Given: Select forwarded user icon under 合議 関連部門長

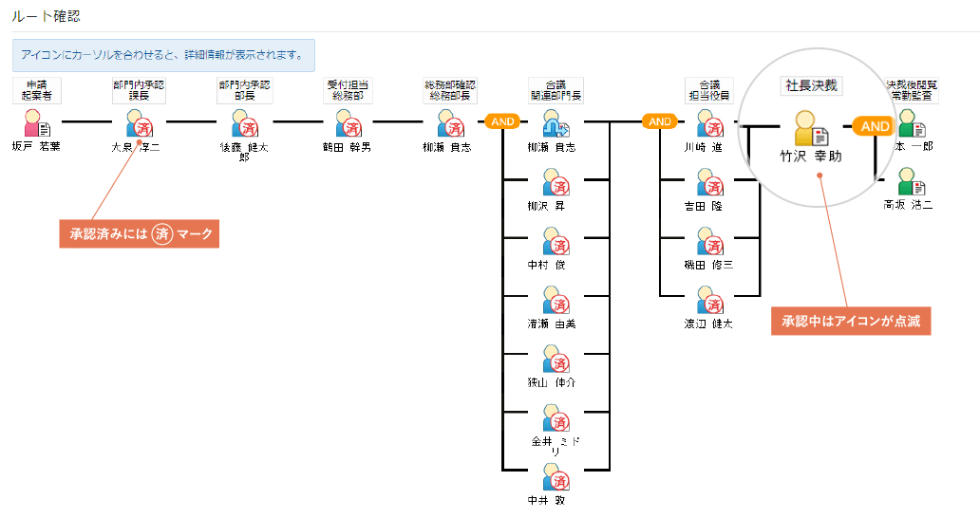Looking at the screenshot, I should [x=556, y=123].
